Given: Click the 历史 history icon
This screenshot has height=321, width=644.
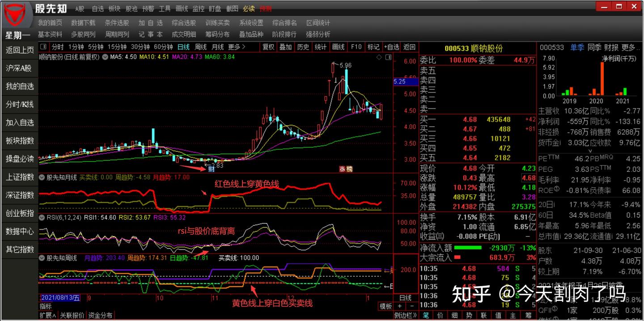Looking at the screenshot, I should tap(303, 47).
